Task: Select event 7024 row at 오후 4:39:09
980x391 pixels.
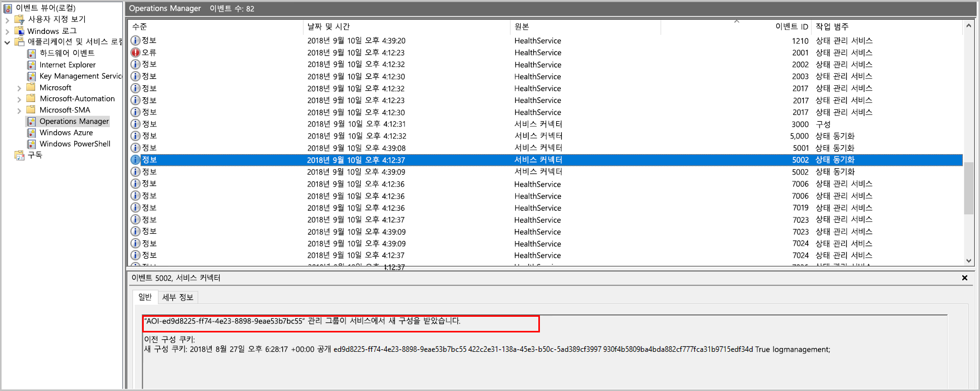Action: pyautogui.click(x=545, y=244)
